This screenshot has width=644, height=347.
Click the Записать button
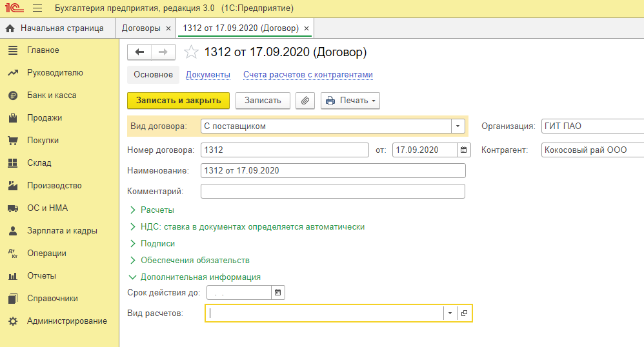(263, 101)
